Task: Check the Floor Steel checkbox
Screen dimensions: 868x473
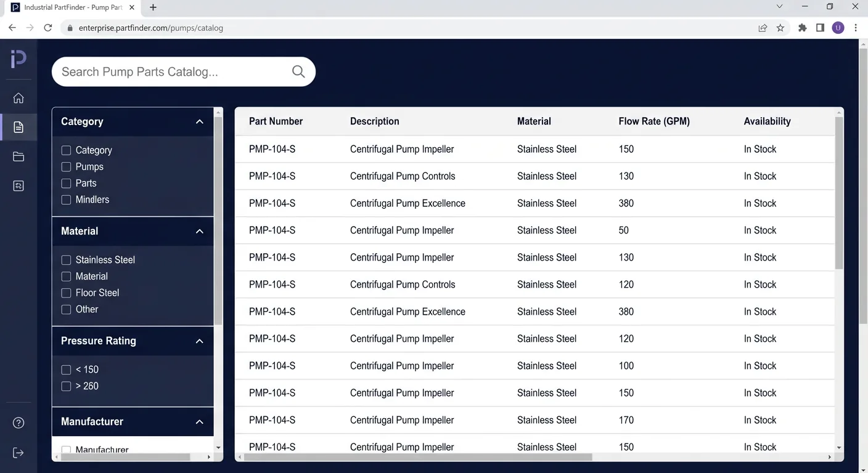Action: 66,293
